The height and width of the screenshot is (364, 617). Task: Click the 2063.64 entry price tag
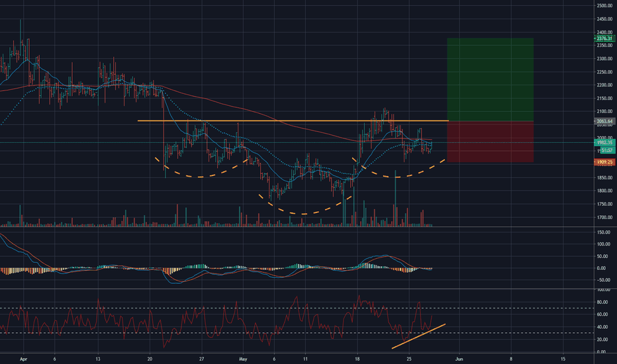click(604, 121)
